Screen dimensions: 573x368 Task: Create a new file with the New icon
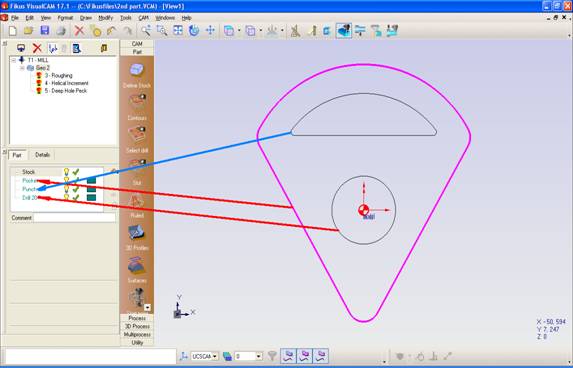pyautogui.click(x=13, y=31)
